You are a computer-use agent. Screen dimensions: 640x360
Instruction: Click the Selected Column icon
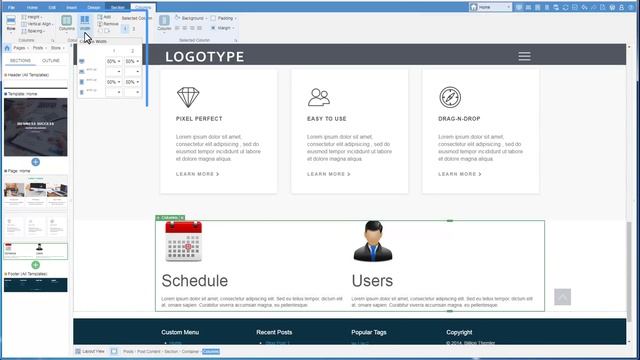(x=164, y=23)
